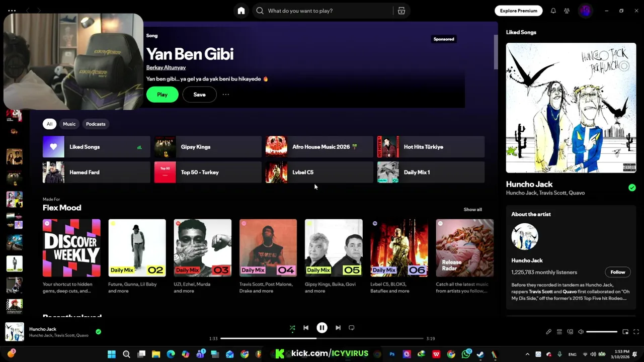Open Berkay Altunyay artist link

pyautogui.click(x=166, y=67)
